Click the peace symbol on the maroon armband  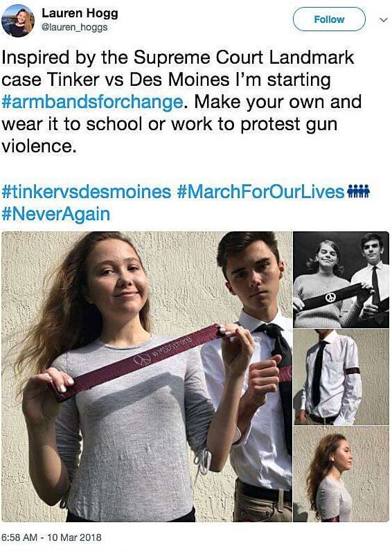click(x=141, y=359)
